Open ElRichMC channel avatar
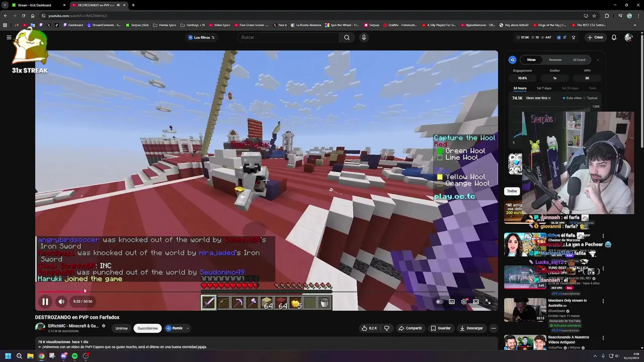 [x=40, y=328]
